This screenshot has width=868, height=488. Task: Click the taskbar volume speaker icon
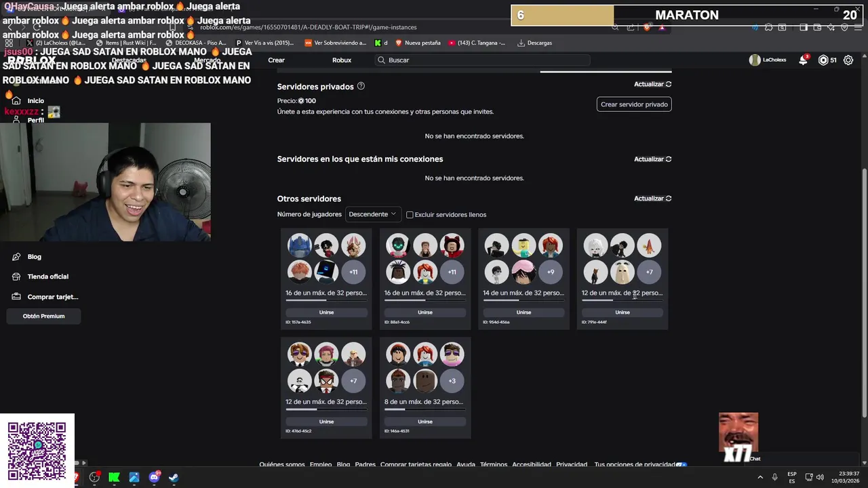coord(820,477)
